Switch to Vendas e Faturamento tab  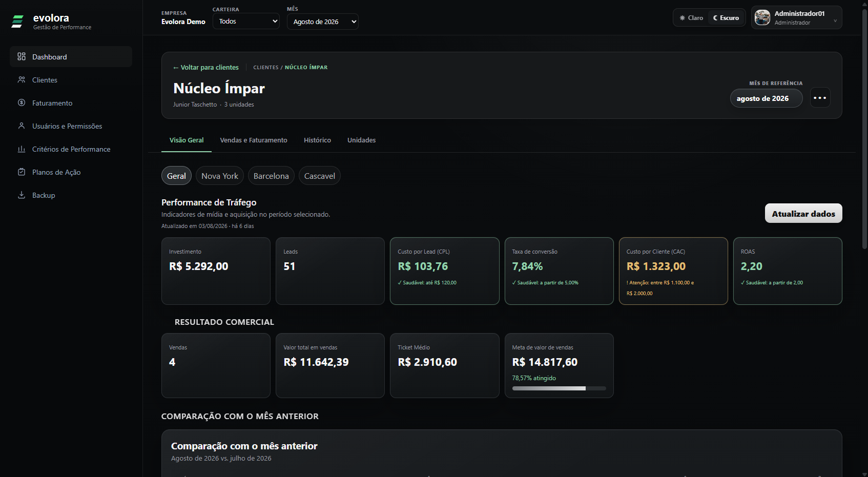click(254, 140)
